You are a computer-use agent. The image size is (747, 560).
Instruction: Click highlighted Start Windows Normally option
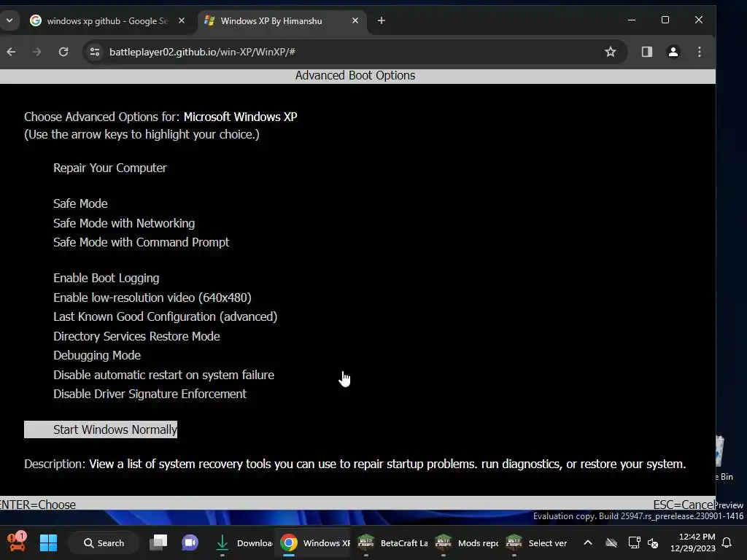pyautogui.click(x=101, y=429)
